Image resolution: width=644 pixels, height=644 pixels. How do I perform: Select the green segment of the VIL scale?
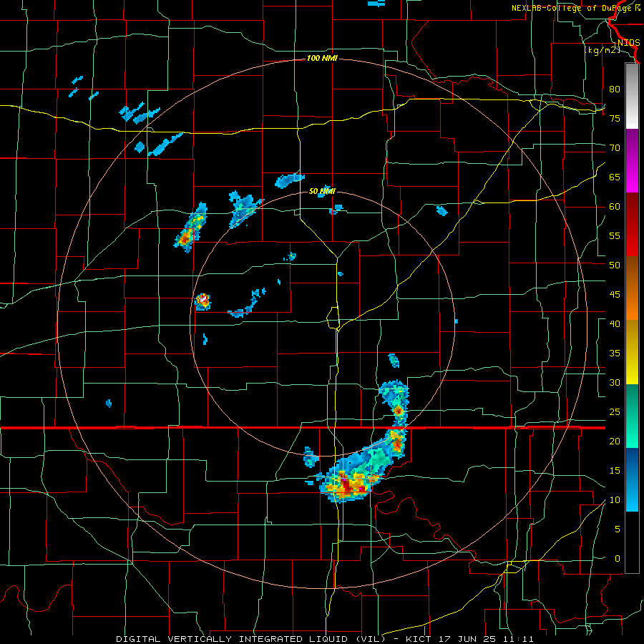(x=632, y=416)
